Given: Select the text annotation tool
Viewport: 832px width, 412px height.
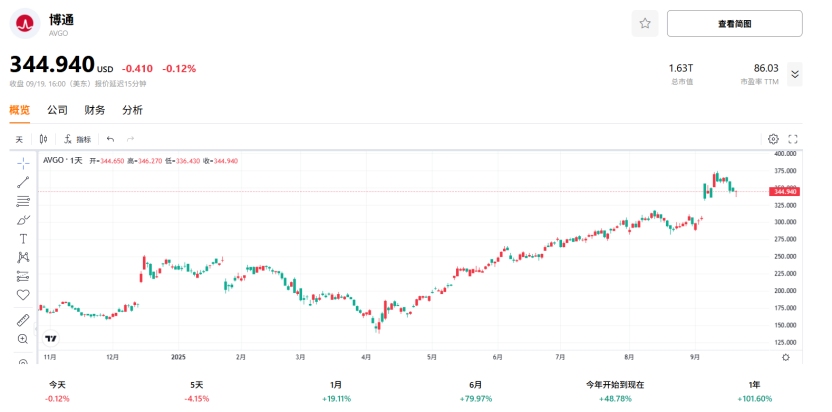Looking at the screenshot, I should pyautogui.click(x=23, y=239).
